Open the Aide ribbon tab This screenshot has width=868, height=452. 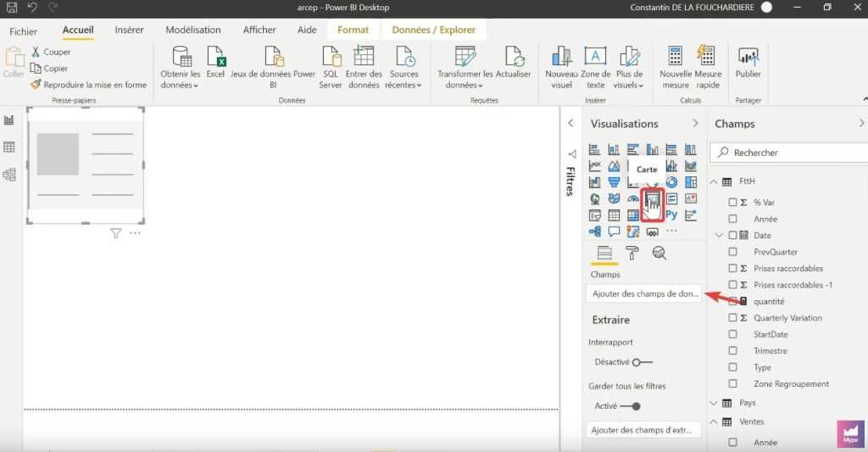click(x=307, y=30)
